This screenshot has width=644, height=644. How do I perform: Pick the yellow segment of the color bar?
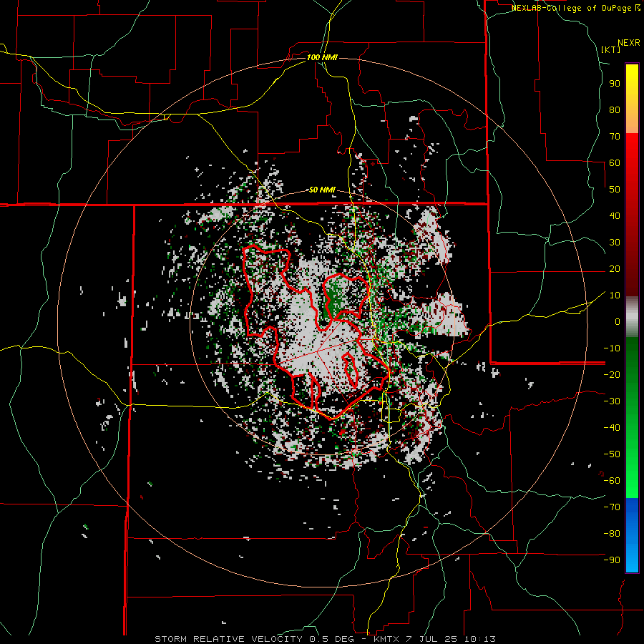pos(632,99)
